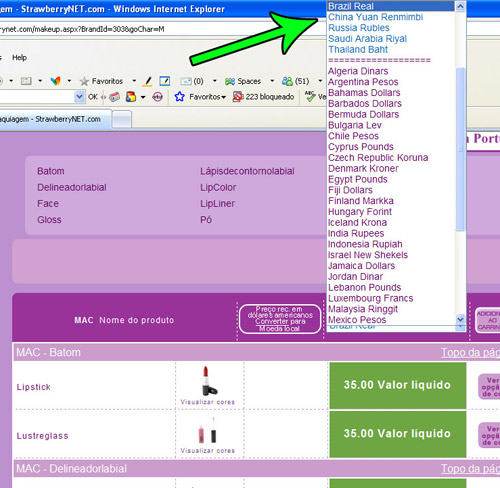Expand the mail (0) dropdown arrow
This screenshot has height=488, width=500.
click(x=214, y=81)
